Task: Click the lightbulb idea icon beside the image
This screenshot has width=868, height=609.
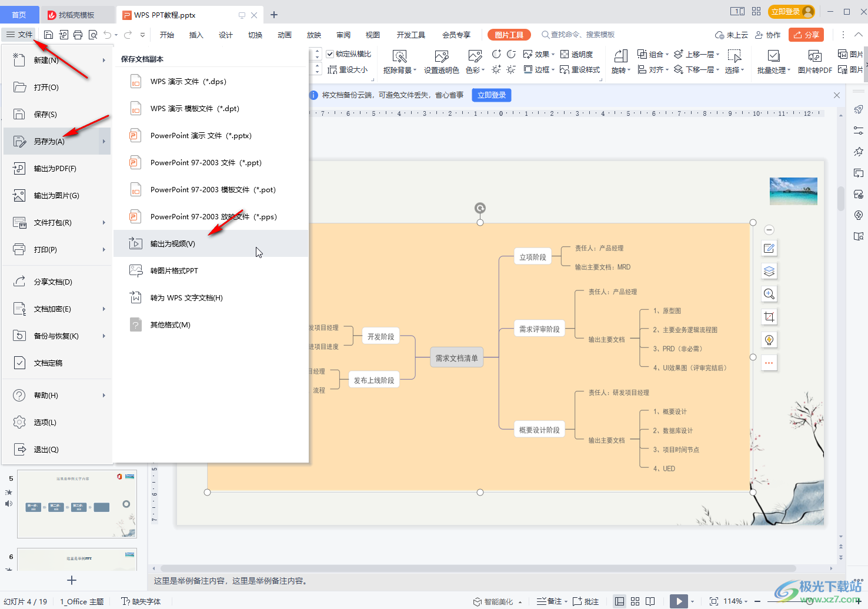Action: [x=769, y=340]
